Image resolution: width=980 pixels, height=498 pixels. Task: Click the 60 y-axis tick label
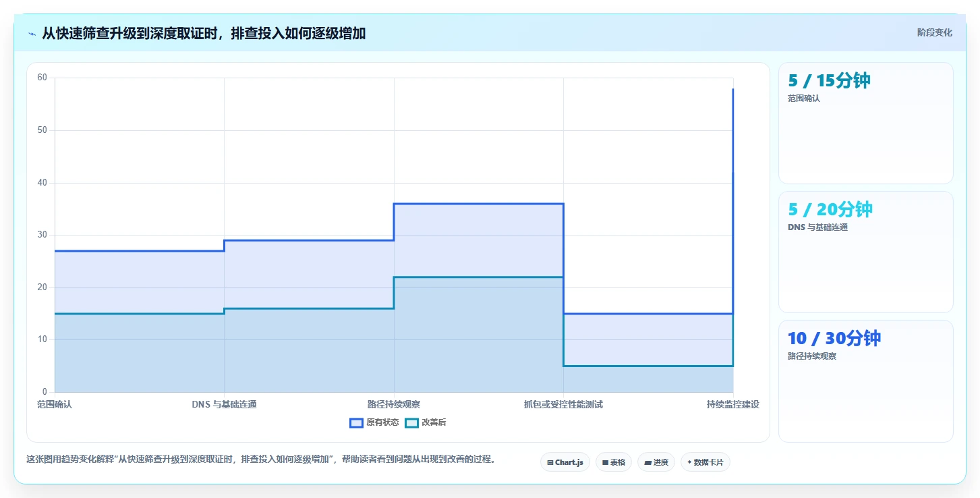click(42, 78)
